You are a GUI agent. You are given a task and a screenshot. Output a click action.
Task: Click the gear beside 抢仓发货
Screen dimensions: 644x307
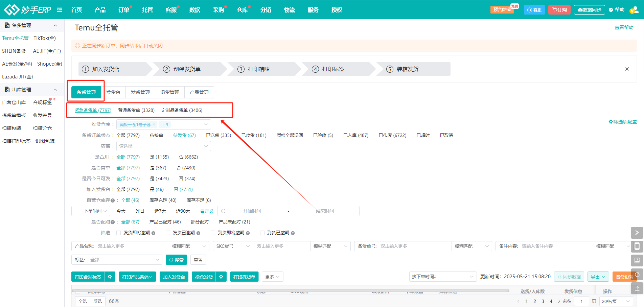tap(221, 277)
